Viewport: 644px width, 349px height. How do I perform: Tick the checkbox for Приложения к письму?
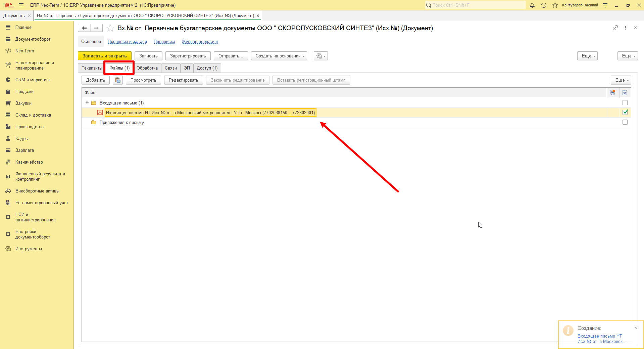point(625,122)
